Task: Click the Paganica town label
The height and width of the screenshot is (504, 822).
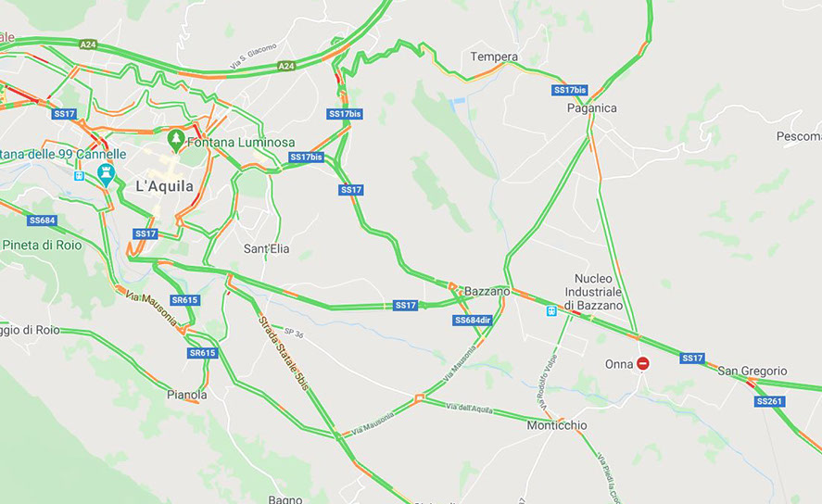Action: tap(592, 107)
